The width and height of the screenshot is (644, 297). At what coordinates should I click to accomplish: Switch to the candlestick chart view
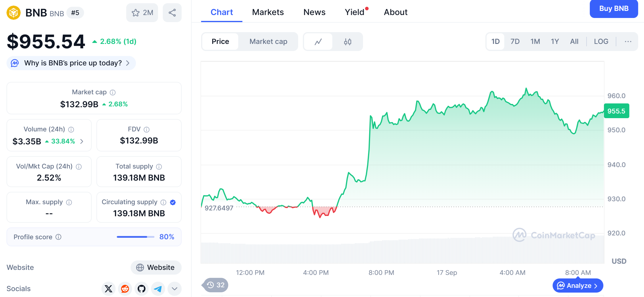347,42
